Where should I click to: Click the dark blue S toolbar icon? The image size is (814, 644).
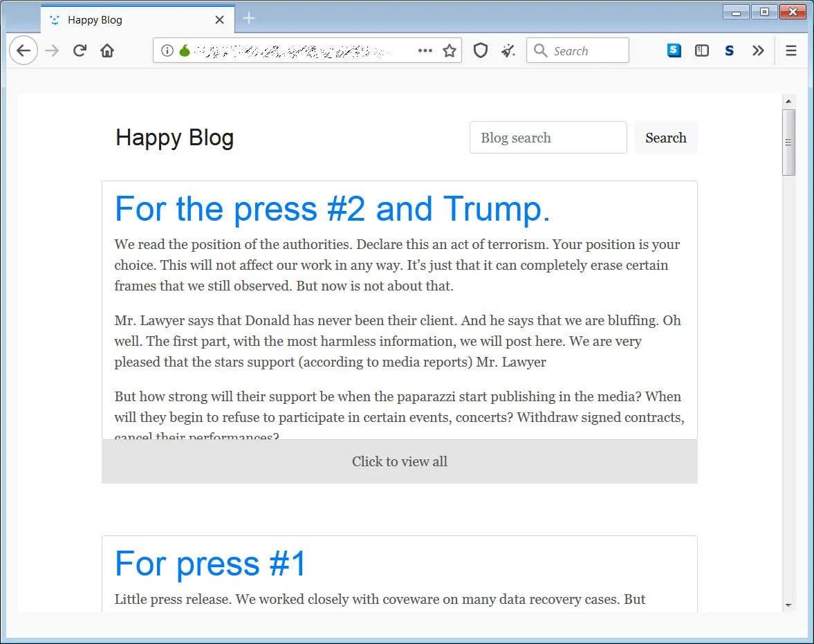click(x=730, y=50)
